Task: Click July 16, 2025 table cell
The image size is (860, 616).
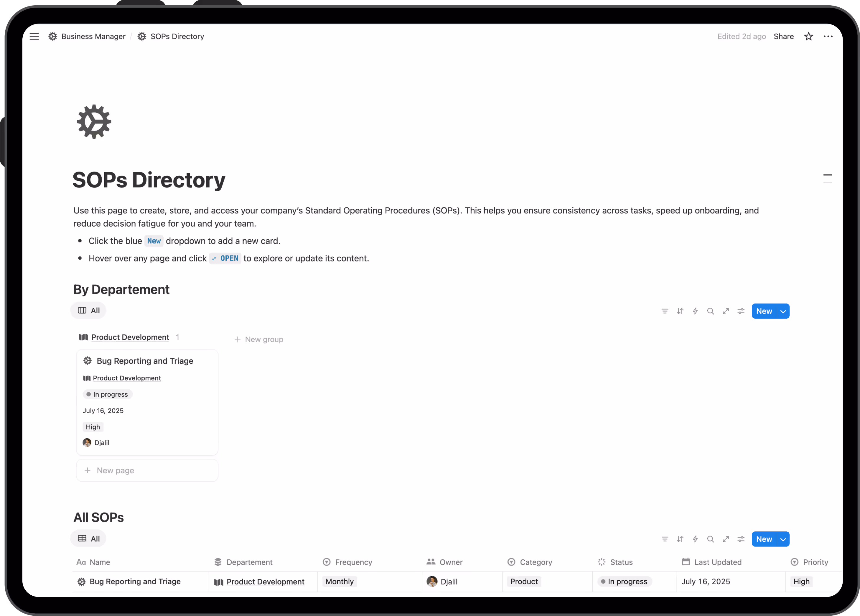Action: [x=706, y=582]
